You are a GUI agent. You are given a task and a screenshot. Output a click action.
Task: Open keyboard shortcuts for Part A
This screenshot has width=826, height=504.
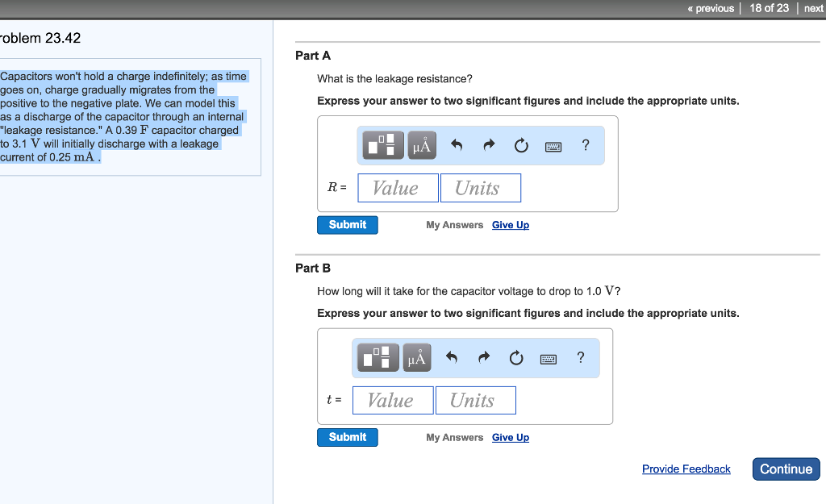pyautogui.click(x=553, y=146)
